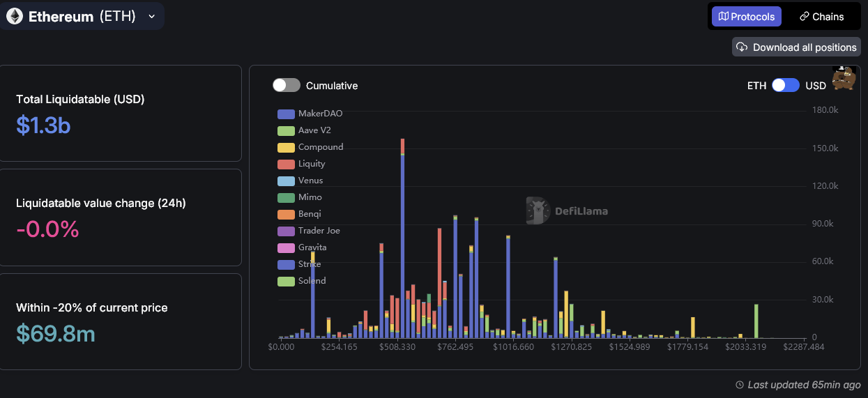
Task: Click the Last updated 65min ago text
Action: click(804, 385)
